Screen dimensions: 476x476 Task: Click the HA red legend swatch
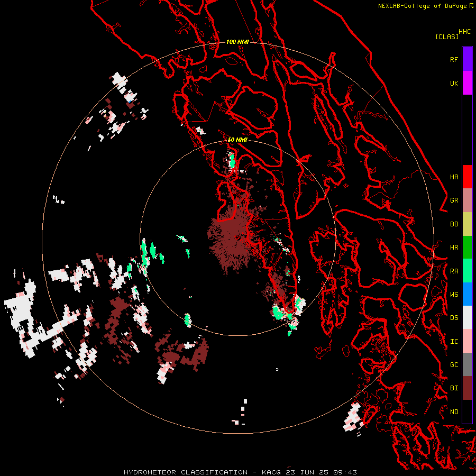pyautogui.click(x=467, y=177)
